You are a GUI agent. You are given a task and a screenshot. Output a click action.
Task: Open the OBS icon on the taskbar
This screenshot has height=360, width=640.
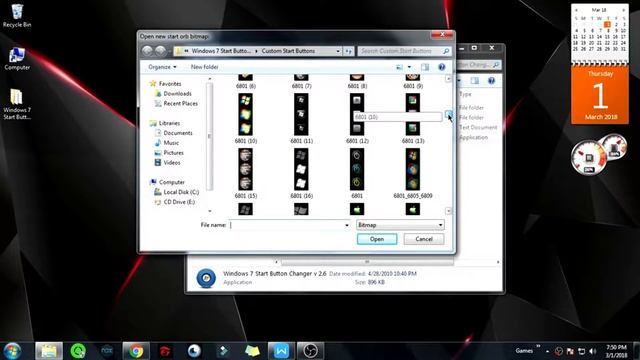pyautogui.click(x=310, y=351)
